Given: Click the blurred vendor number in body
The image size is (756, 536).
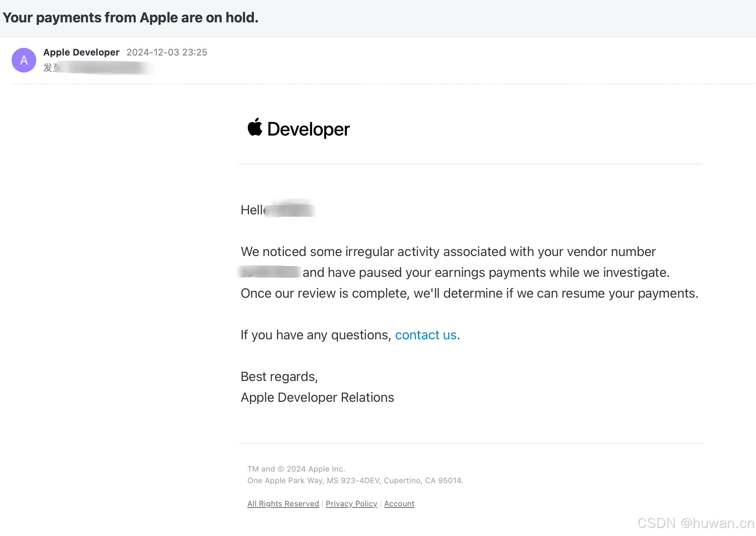Looking at the screenshot, I should click(x=270, y=272).
